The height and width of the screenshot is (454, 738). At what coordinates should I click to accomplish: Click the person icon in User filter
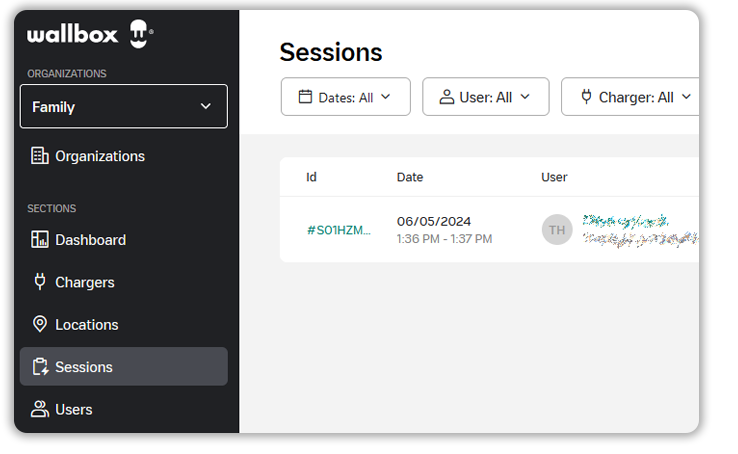(446, 97)
